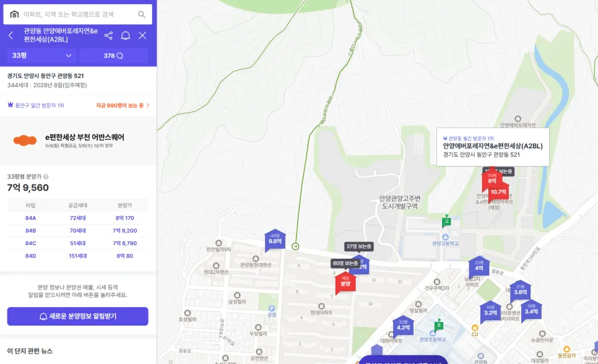Click the 3.8억 price marker on map
The height and width of the screenshot is (364, 598).
[x=520, y=290]
